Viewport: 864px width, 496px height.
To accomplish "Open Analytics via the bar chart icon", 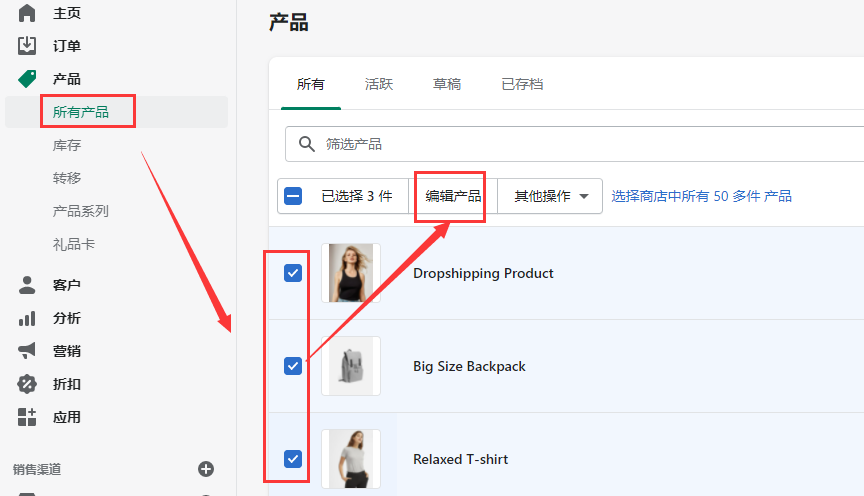I will (27, 318).
